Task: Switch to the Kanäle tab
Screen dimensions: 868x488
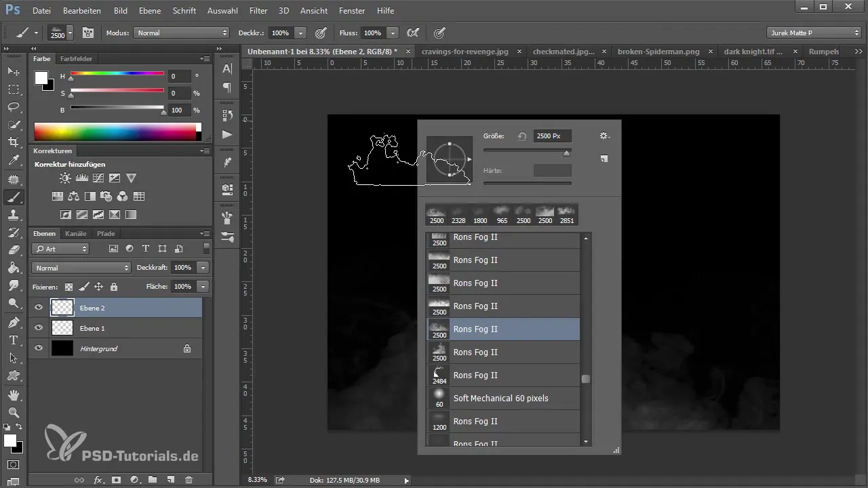Action: tap(76, 233)
